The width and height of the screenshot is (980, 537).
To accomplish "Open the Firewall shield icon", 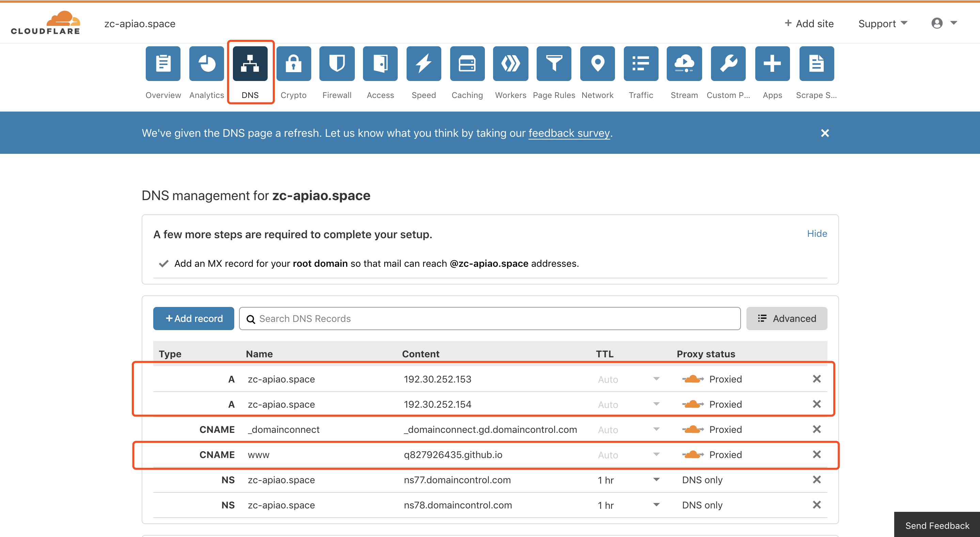I will 337,64.
